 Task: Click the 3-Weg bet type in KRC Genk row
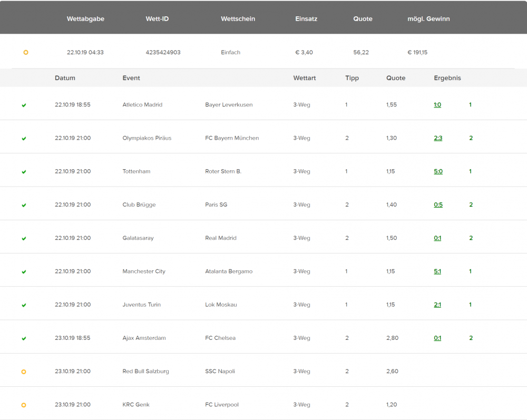click(301, 405)
